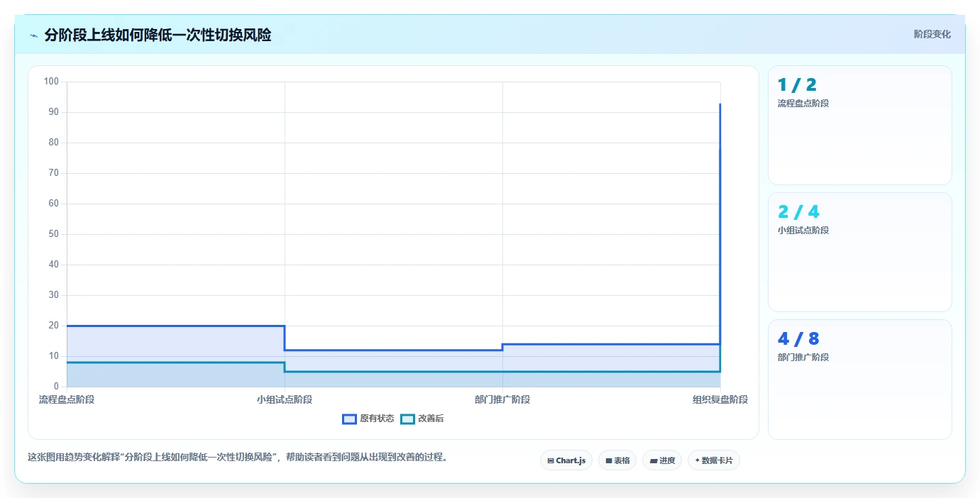Click the title 分阶段上线如何降低一次性切换风险
Screen dimensions: 980x498
[x=158, y=35]
